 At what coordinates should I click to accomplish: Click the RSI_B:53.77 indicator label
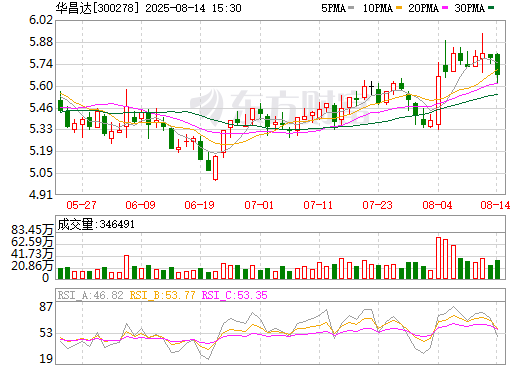pyautogui.click(x=162, y=295)
